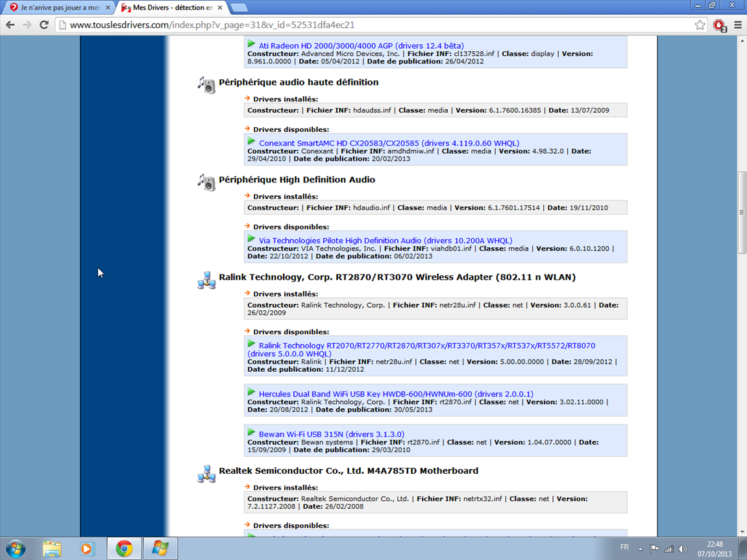The image size is (747, 560).
Task: Open Via Technologies Pilote High Definition Audio link
Action: point(385,240)
